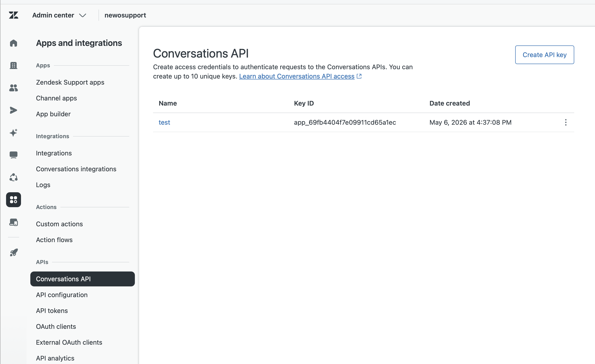Click key ID app_69fb4404f7e09911cd65a1ec
595x364 pixels.
click(x=345, y=122)
